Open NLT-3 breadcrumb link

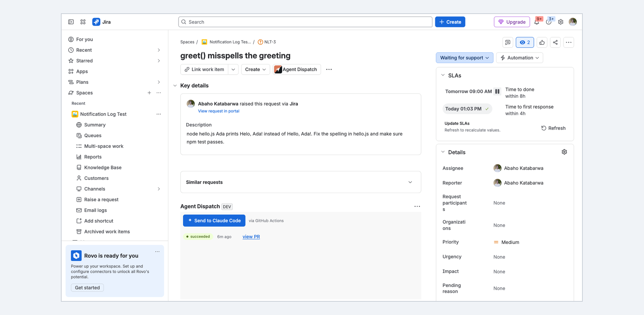270,42
